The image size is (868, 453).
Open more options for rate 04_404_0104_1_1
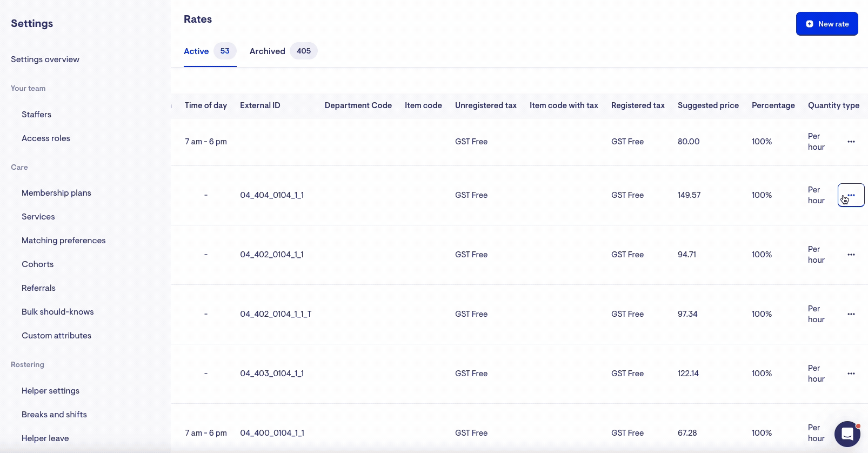pos(851,195)
